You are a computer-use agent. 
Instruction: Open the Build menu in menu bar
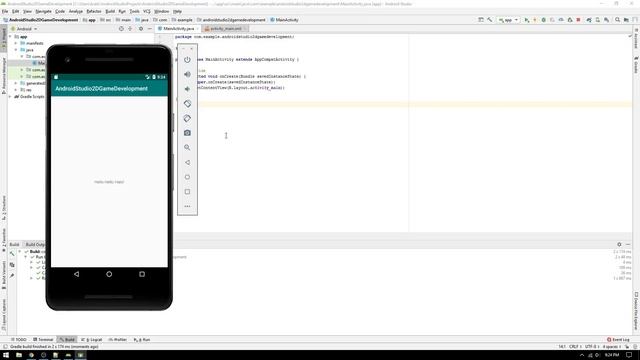coord(110,11)
